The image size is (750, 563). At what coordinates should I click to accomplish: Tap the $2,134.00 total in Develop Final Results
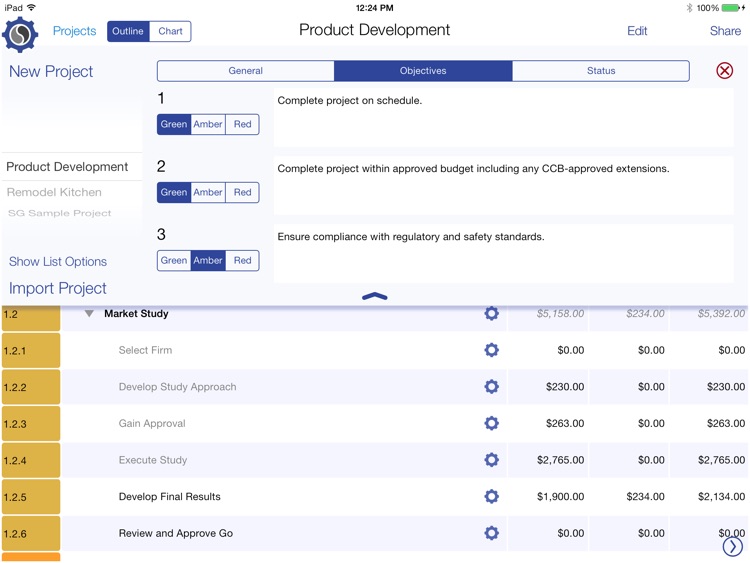(x=721, y=497)
